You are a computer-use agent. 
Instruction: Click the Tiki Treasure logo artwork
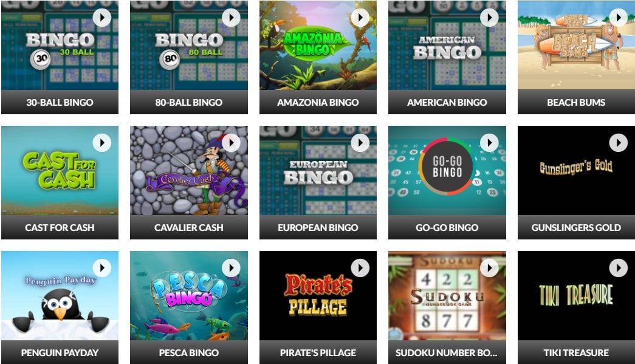(576, 295)
